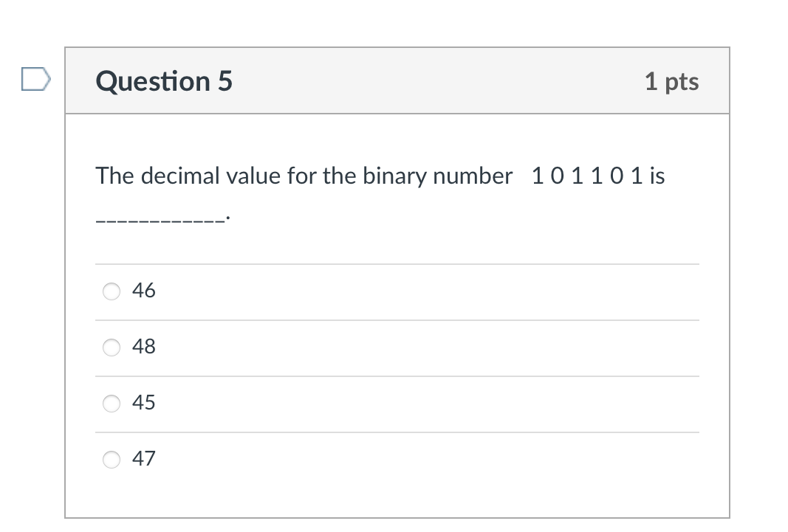Viewport: 788px width, 532px height.
Task: Click the blank answer line in question
Action: (161, 220)
